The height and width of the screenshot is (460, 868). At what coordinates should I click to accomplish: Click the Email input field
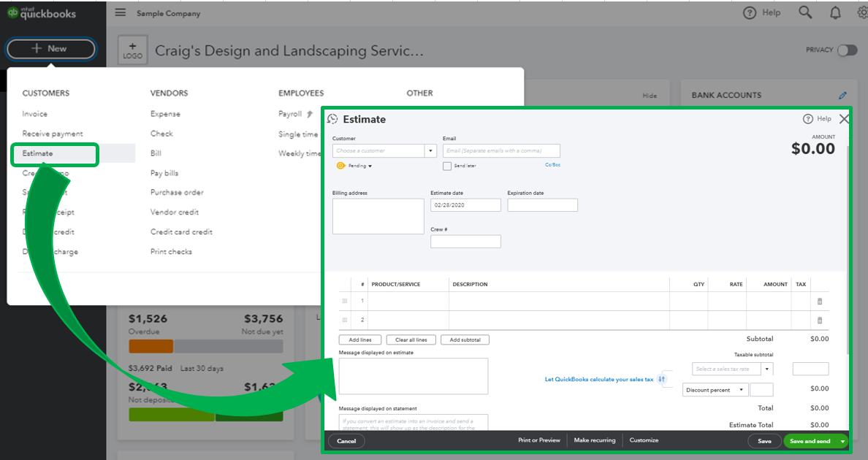click(501, 150)
